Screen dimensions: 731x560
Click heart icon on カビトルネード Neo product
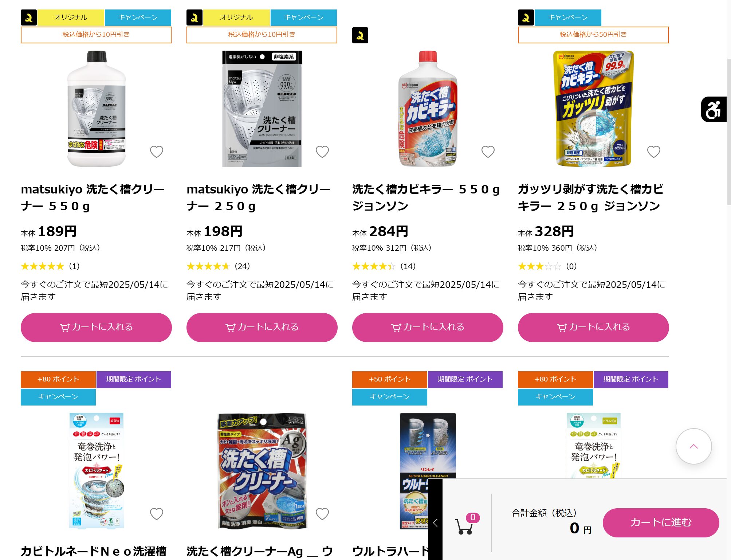click(x=157, y=514)
